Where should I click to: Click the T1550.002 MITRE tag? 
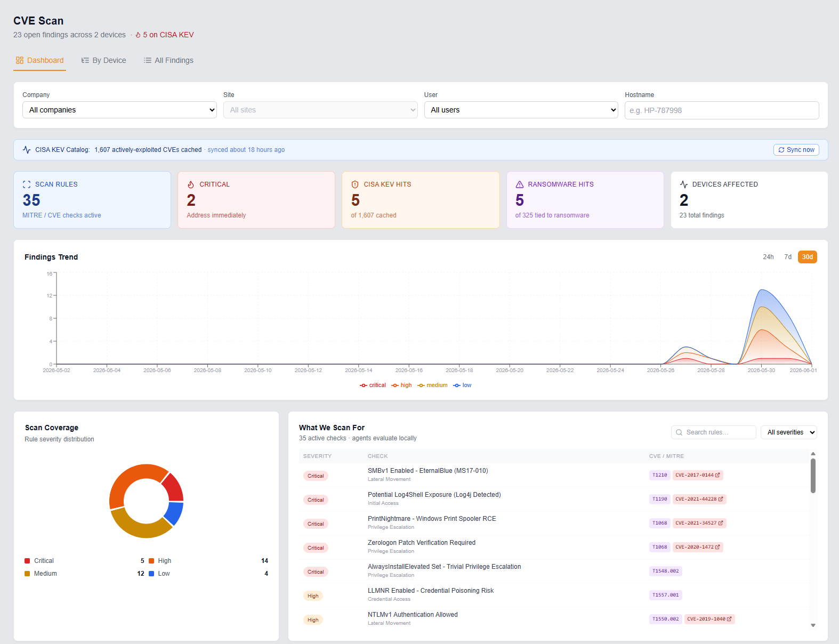click(666, 619)
